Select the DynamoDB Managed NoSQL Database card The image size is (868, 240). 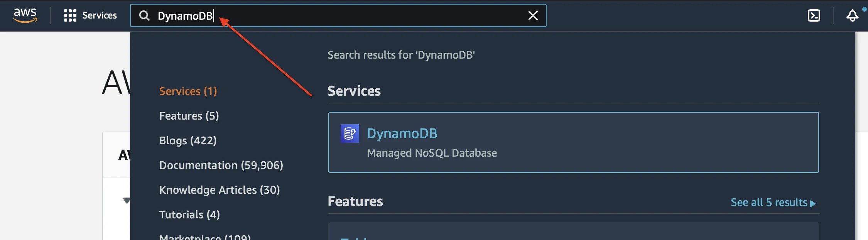[574, 143]
